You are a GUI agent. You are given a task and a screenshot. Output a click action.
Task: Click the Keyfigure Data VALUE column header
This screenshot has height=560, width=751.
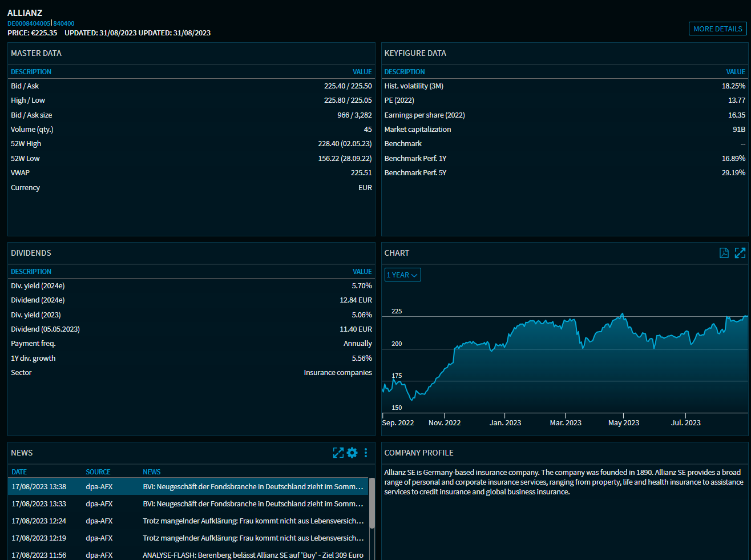735,72
